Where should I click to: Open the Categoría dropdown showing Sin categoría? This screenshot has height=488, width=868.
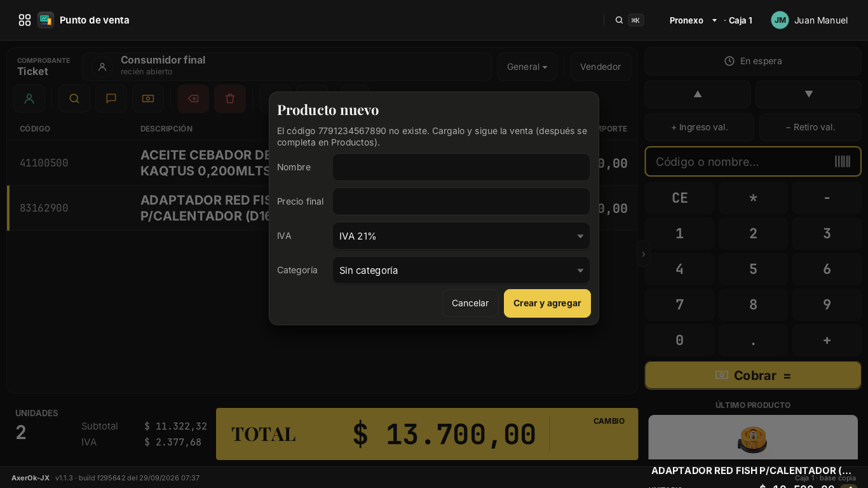click(x=461, y=270)
